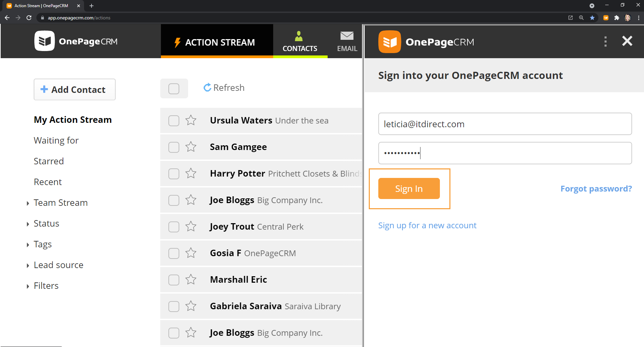
Task: Open the Marshall Eric contact
Action: click(238, 280)
